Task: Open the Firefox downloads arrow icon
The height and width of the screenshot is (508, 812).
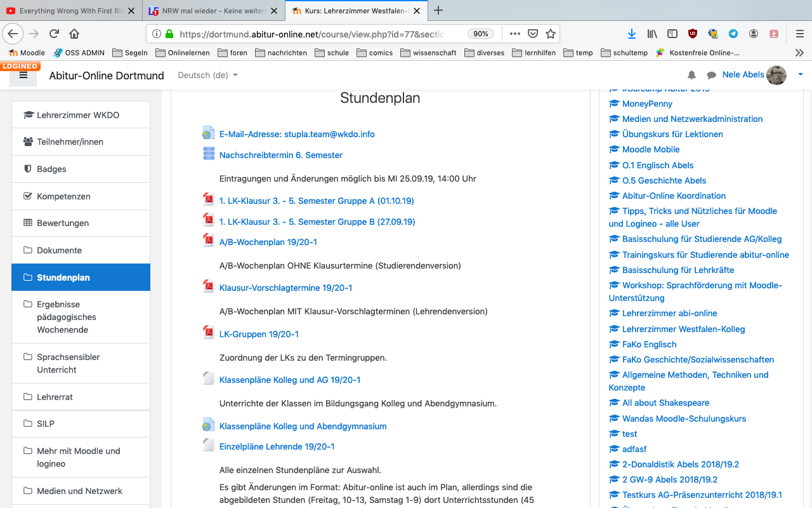Action: (631, 34)
